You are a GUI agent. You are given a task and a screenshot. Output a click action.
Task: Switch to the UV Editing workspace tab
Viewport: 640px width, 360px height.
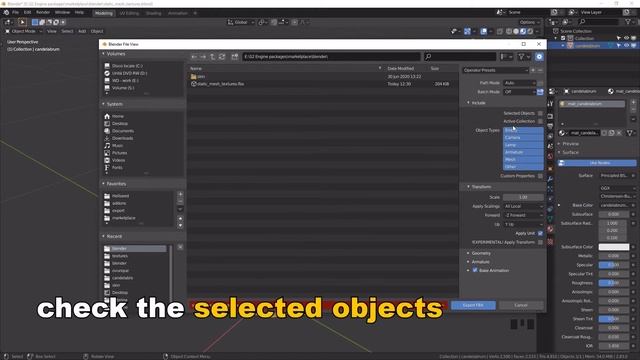tap(129, 13)
